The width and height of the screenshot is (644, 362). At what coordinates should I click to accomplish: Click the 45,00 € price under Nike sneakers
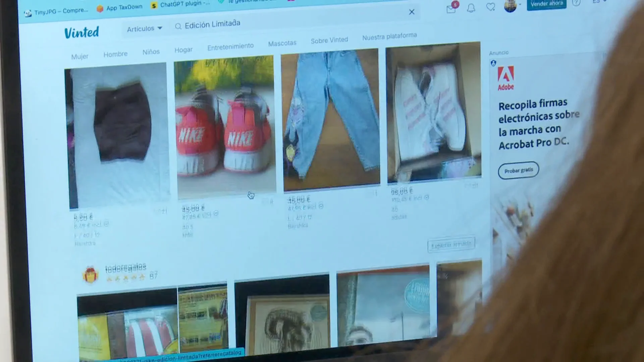point(193,208)
